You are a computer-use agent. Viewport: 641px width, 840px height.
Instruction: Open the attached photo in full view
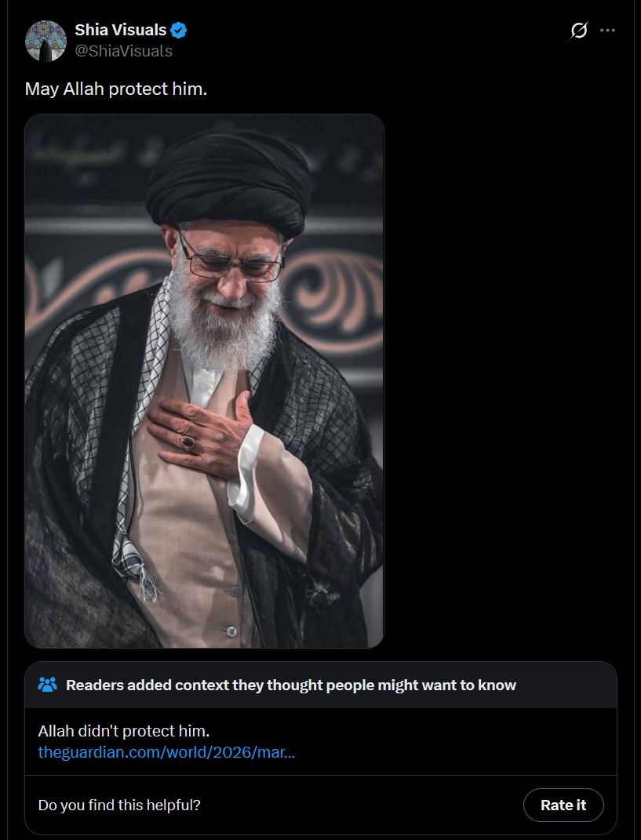[x=204, y=381]
